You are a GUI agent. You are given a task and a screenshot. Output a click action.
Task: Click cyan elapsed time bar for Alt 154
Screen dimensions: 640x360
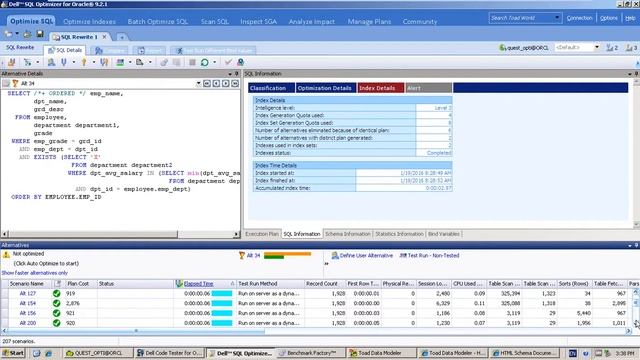(x=222, y=303)
